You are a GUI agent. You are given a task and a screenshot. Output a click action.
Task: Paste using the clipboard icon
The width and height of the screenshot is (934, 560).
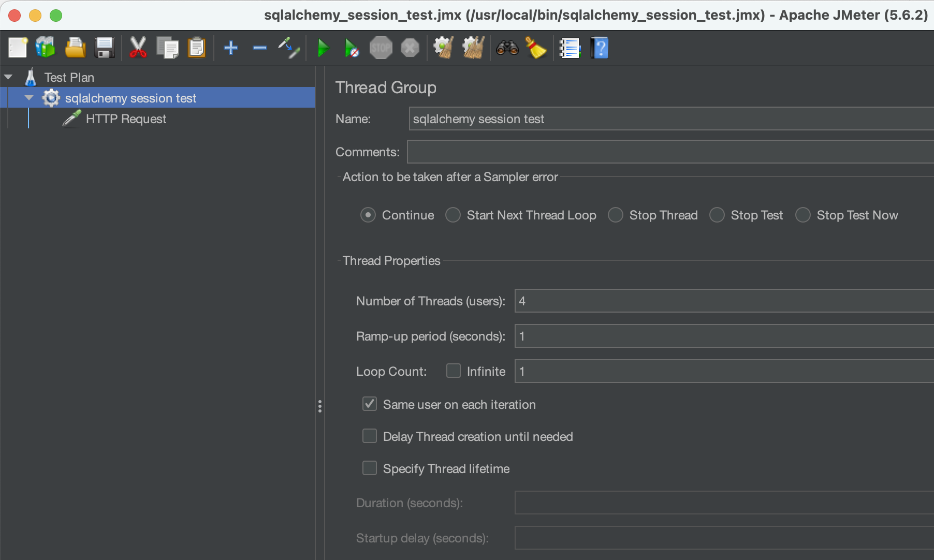pyautogui.click(x=197, y=48)
